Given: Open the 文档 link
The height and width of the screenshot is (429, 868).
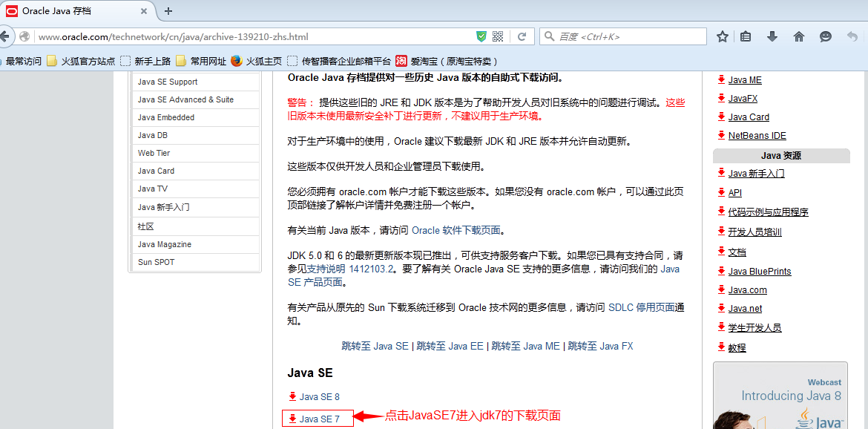Looking at the screenshot, I should pos(737,252).
